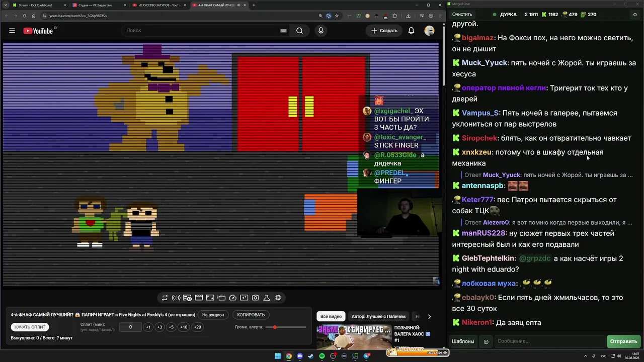Open a new browser tab
The image size is (644, 362).
[x=254, y=5]
